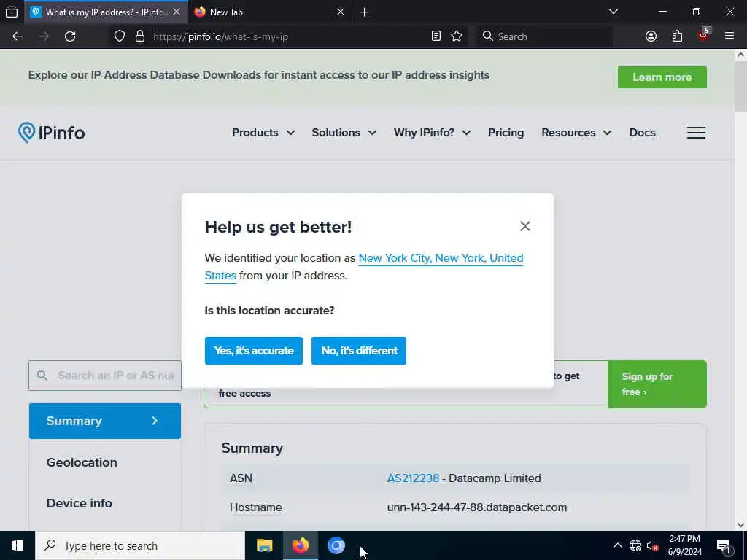
Task: Show hidden system tray icons
Action: click(617, 545)
